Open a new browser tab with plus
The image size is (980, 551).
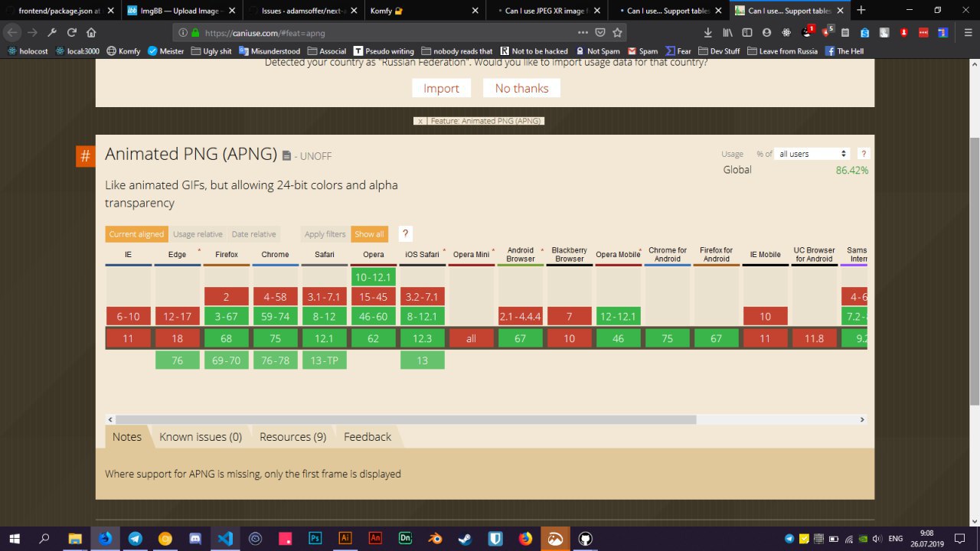(x=861, y=10)
